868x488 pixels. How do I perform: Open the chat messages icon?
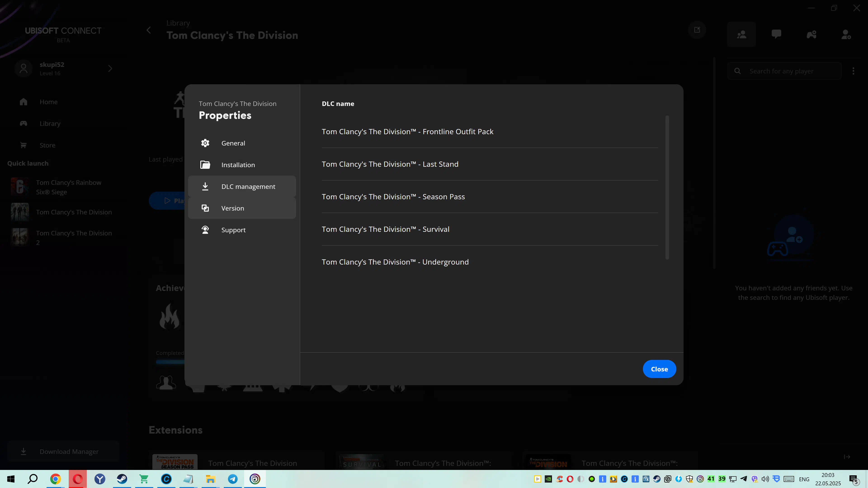click(776, 34)
